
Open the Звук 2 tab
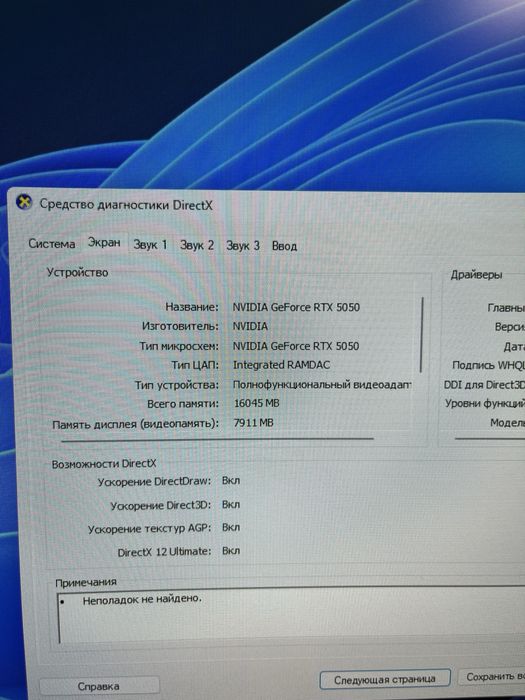[197, 245]
